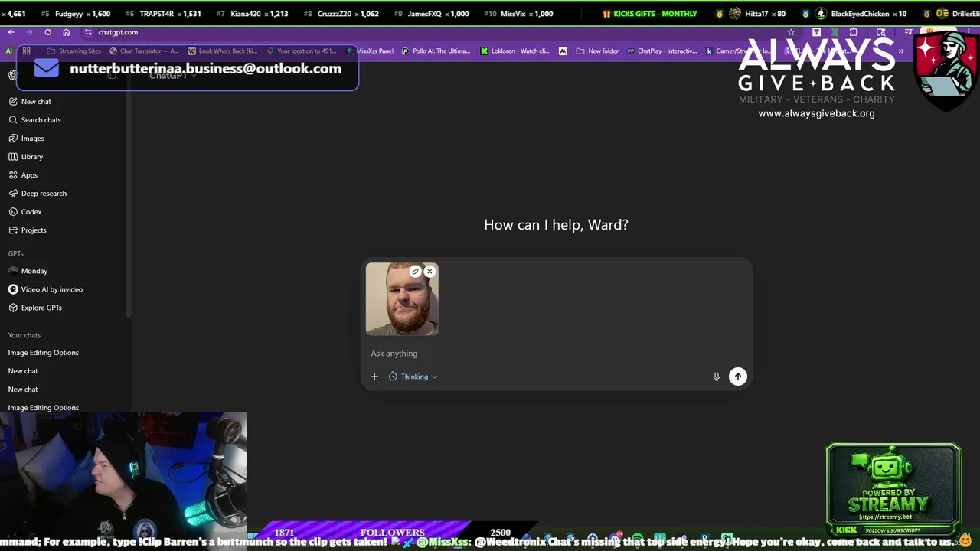
Task: Open the Thinking mode dropdown
Action: [x=413, y=377]
